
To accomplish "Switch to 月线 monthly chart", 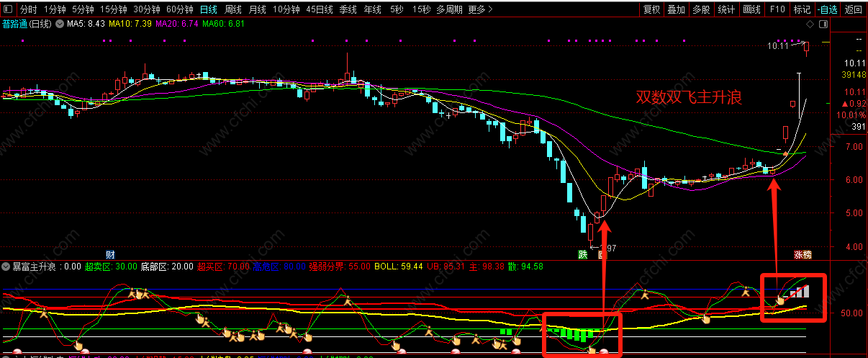I will (257, 10).
